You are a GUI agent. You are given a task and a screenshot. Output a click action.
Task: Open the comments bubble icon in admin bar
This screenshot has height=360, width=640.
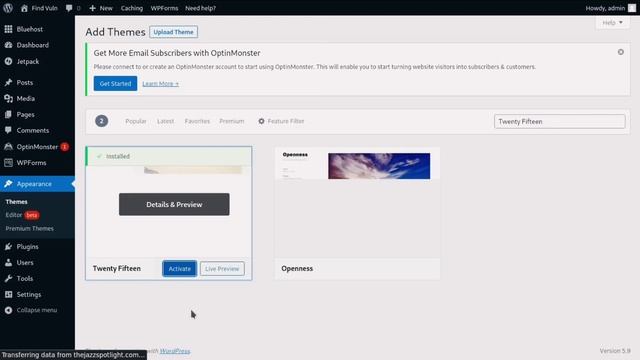tap(69, 8)
